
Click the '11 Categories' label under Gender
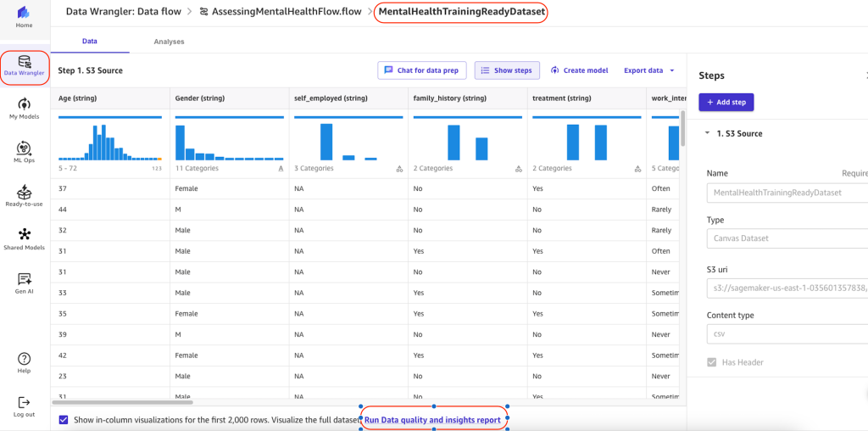click(197, 168)
